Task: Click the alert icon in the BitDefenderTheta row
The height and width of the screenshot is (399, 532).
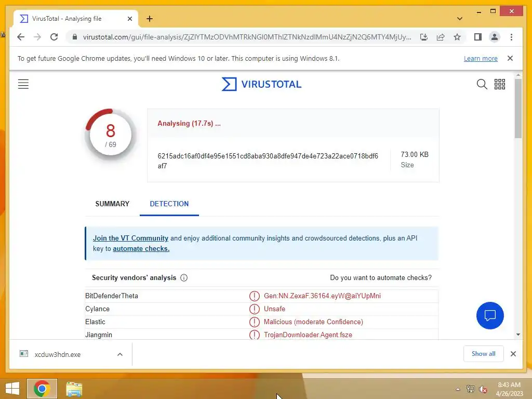Action: (x=254, y=296)
